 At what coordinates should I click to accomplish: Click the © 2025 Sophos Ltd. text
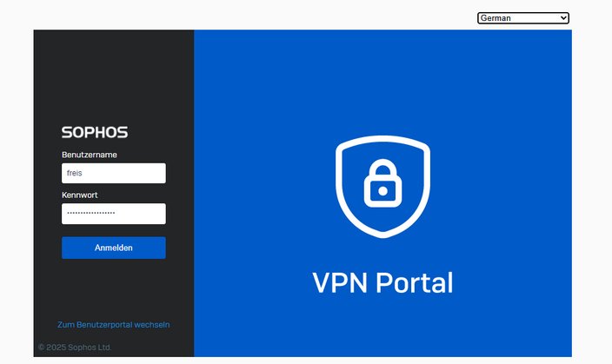click(75, 347)
